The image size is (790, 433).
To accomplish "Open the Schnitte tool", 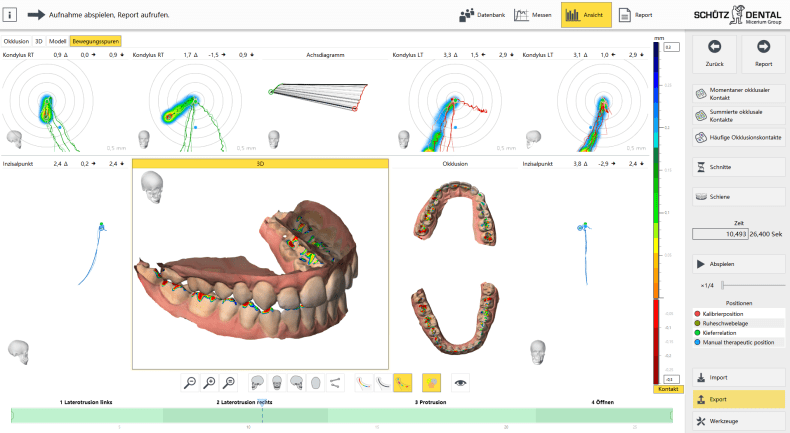I will 739,167.
